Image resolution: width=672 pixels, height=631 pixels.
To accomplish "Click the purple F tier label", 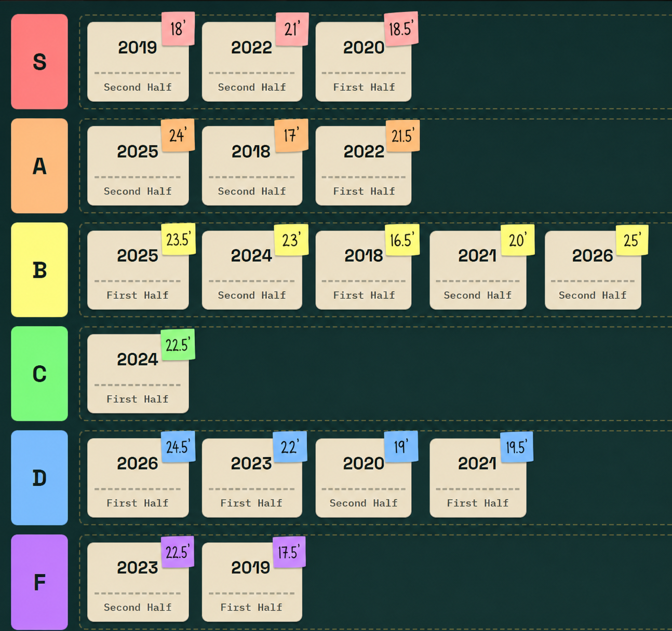I will (x=39, y=582).
